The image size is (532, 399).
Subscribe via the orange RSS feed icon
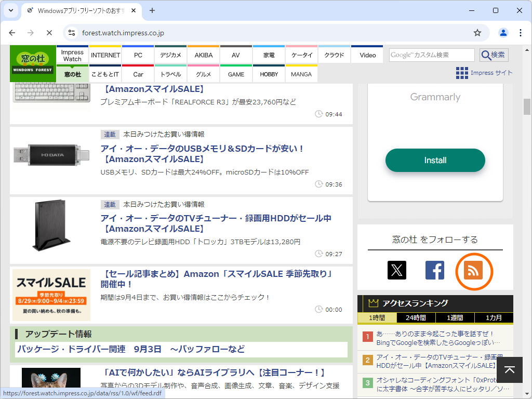click(474, 271)
